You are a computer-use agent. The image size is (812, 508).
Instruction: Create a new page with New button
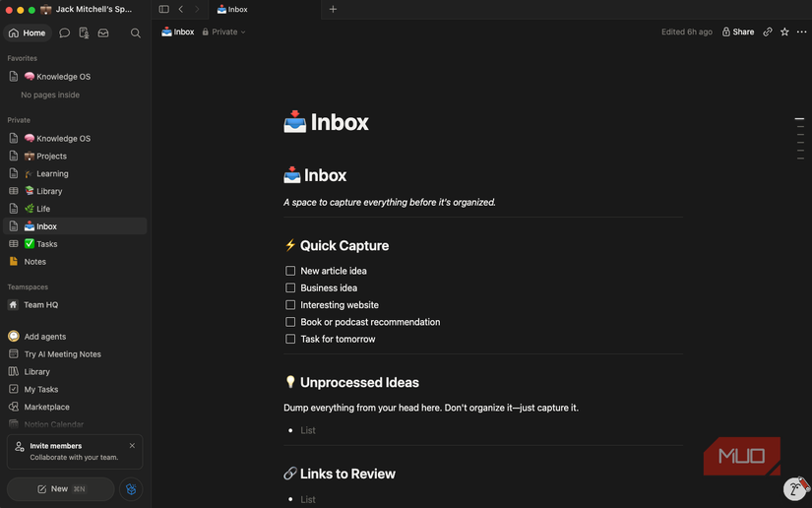point(61,489)
